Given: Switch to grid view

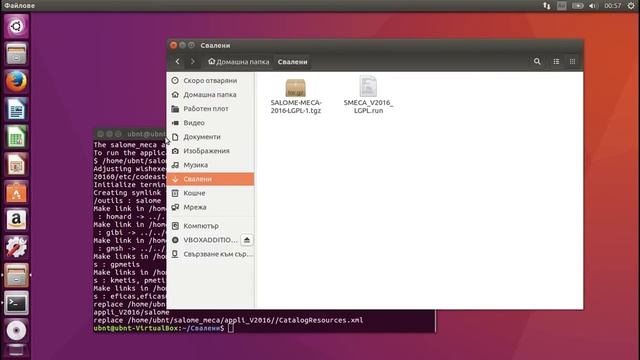Looking at the screenshot, I should pos(572,62).
